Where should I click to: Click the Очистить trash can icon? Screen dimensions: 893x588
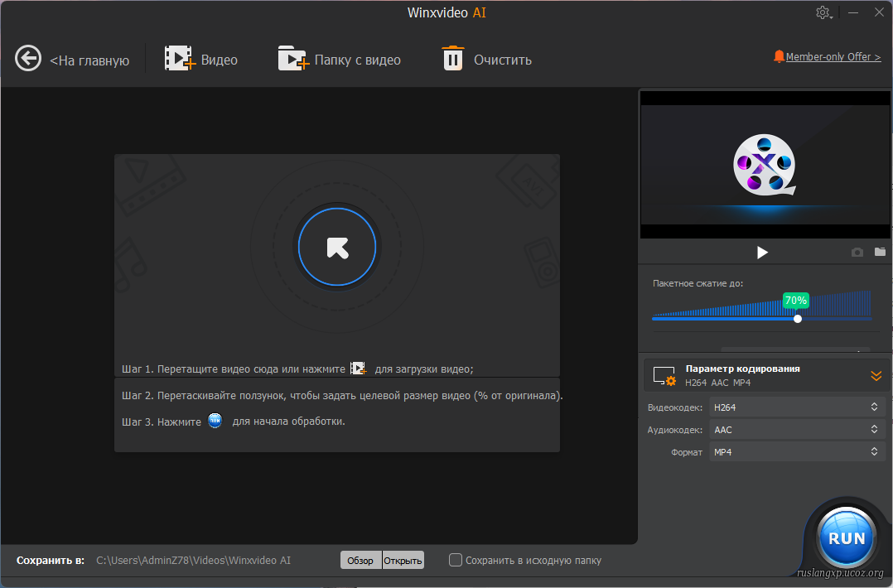tap(453, 59)
